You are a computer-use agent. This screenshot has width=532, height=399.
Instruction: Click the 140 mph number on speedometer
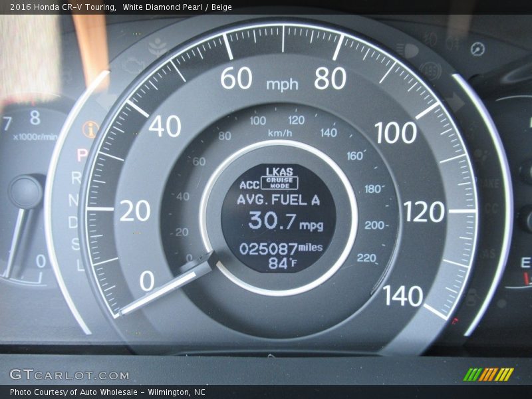[403, 295]
